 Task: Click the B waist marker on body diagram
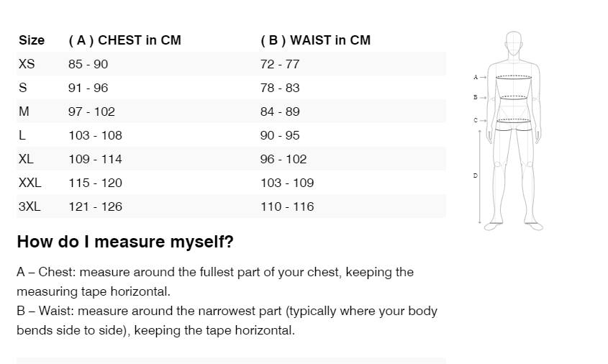pos(476,96)
